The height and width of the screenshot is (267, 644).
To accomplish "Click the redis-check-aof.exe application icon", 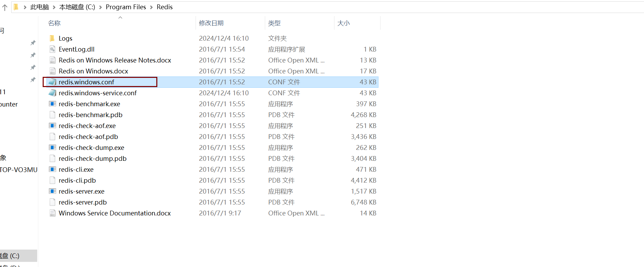I will (x=52, y=126).
